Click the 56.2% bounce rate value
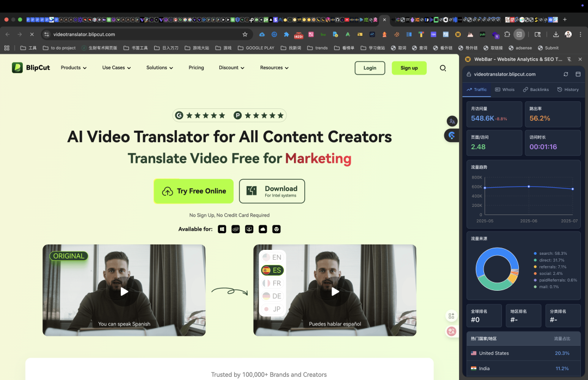The height and width of the screenshot is (380, 588). click(540, 118)
